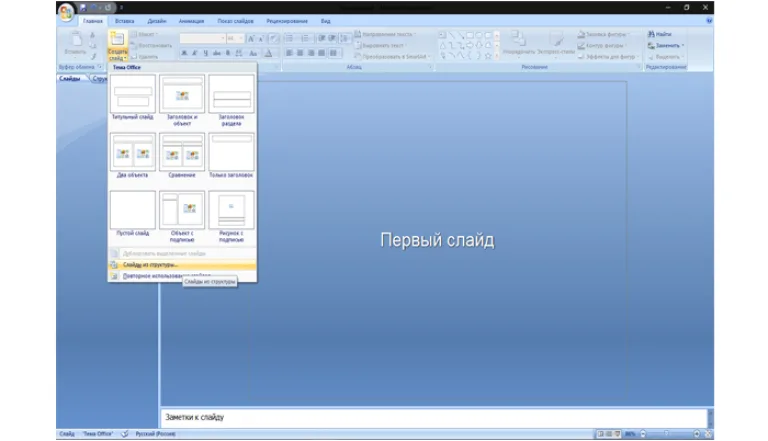Expand the shapes gallery more arrow

pos(497,56)
